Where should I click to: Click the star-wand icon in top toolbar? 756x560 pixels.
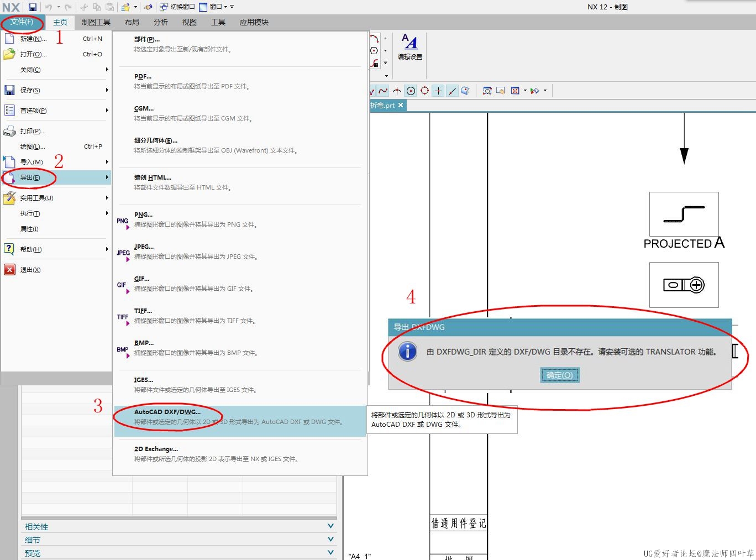(x=125, y=7)
